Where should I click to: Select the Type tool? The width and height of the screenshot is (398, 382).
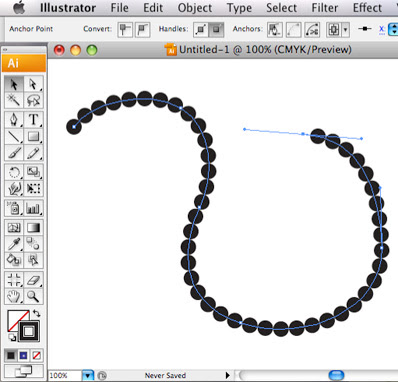point(33,119)
